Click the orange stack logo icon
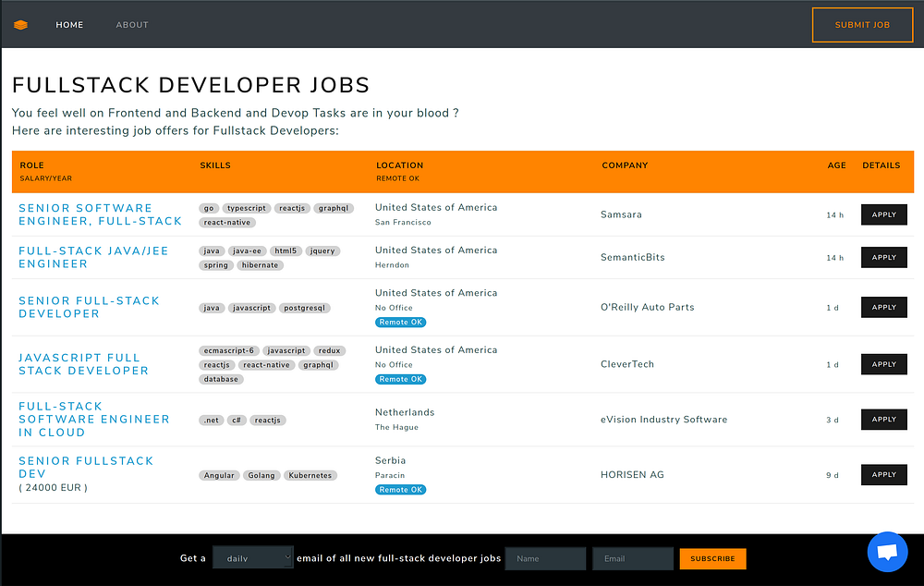This screenshot has width=924, height=586. [20, 25]
